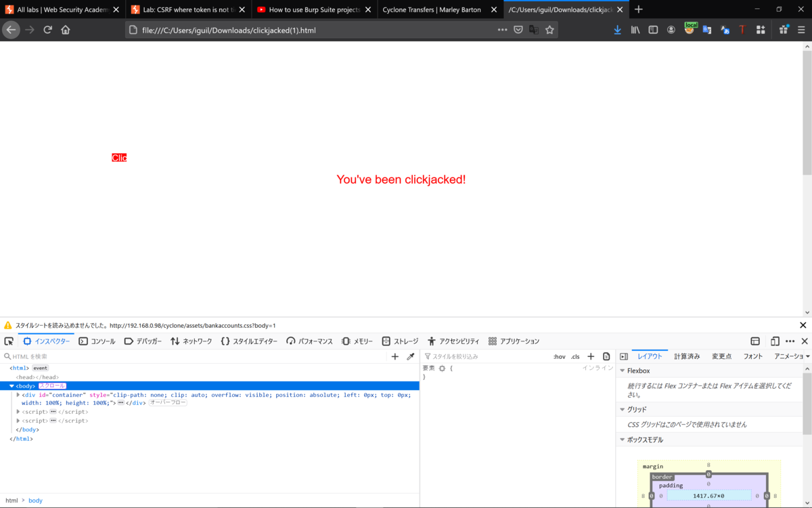Toggle the .cls class panel
Image resolution: width=812 pixels, height=508 pixels.
coord(575,356)
